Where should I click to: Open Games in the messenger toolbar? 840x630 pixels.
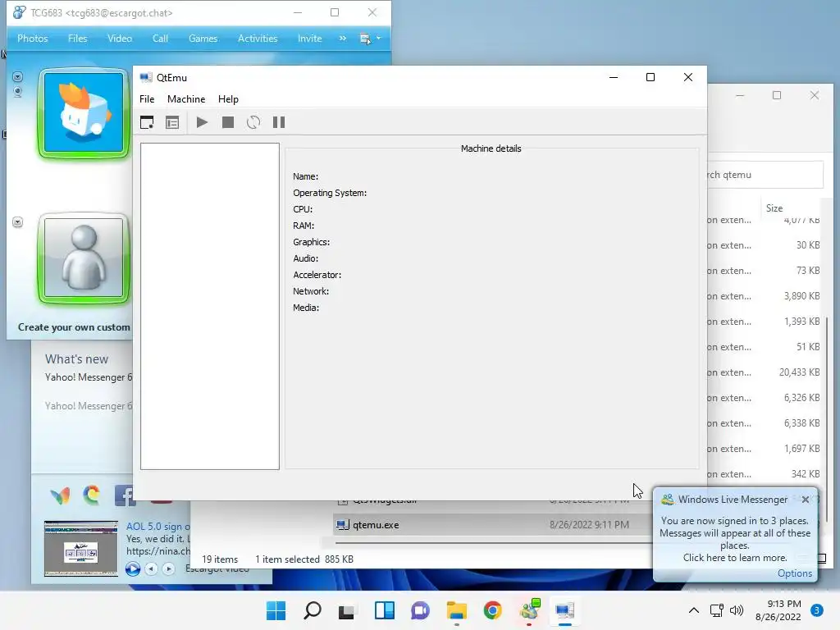pyautogui.click(x=203, y=39)
